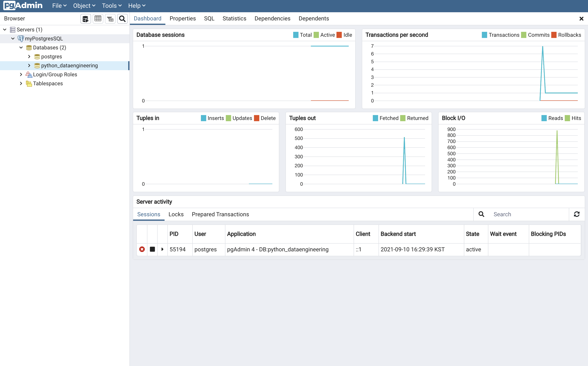Click the Commits legend swatch
Image resolution: width=588 pixels, height=366 pixels.
(523, 35)
